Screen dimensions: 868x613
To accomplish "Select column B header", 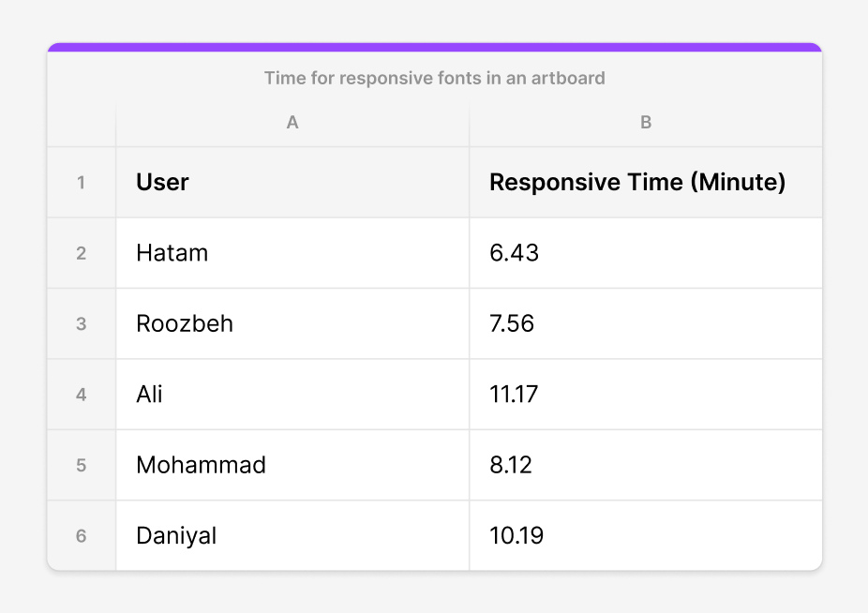I will [645, 123].
